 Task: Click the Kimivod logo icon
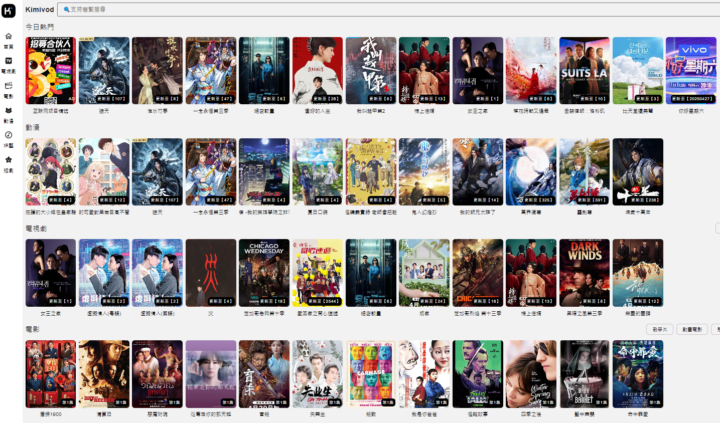pyautogui.click(x=8, y=9)
